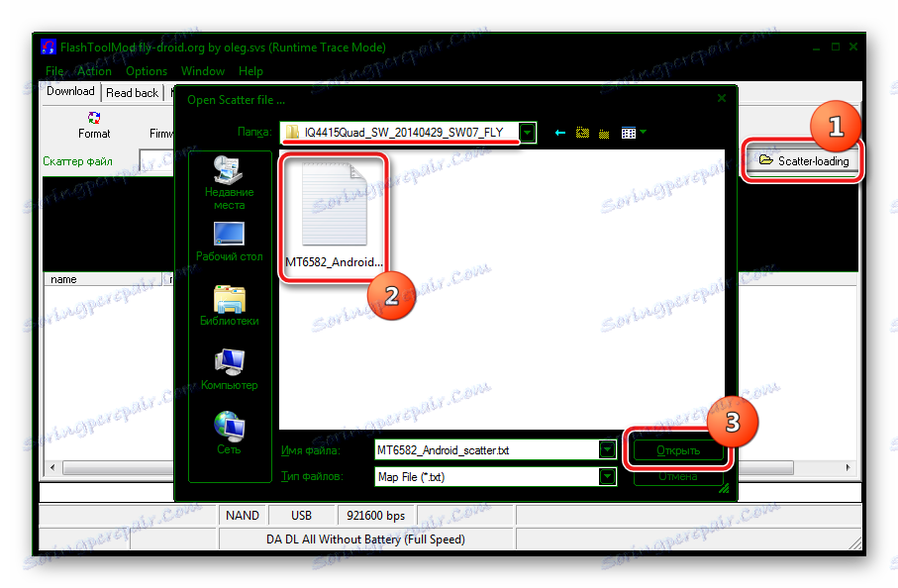Select Scatter-loading to load a scatter file
Screen dimensions: 898x588
coord(802,158)
